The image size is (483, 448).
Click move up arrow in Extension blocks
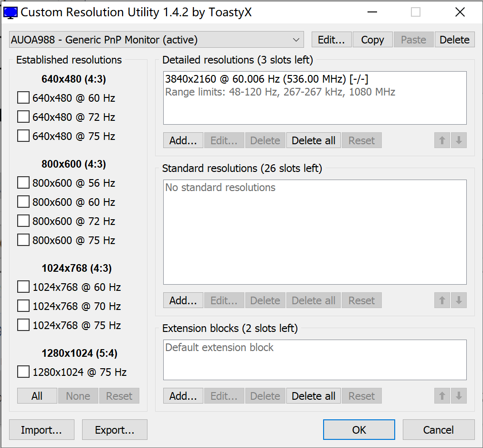click(x=442, y=396)
